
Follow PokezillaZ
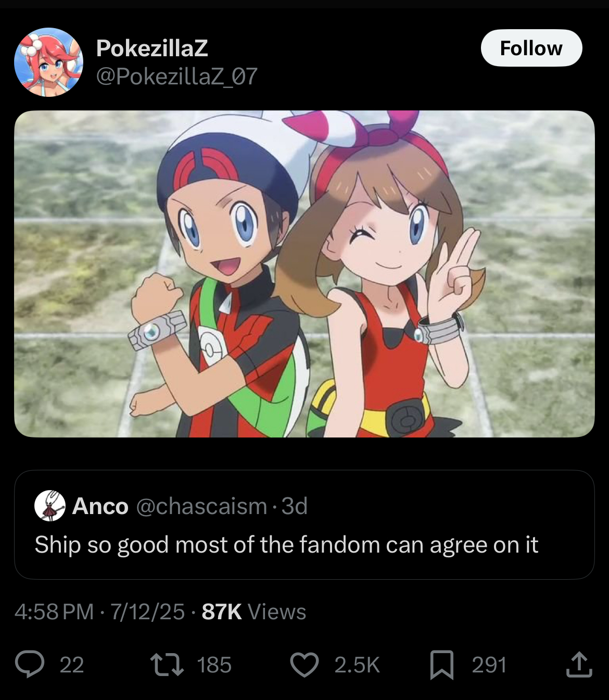tap(531, 48)
